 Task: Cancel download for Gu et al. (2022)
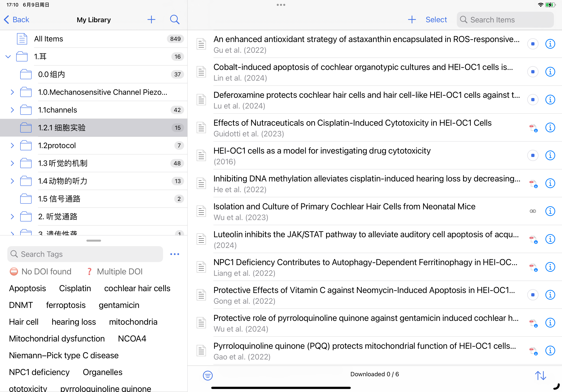(533, 44)
